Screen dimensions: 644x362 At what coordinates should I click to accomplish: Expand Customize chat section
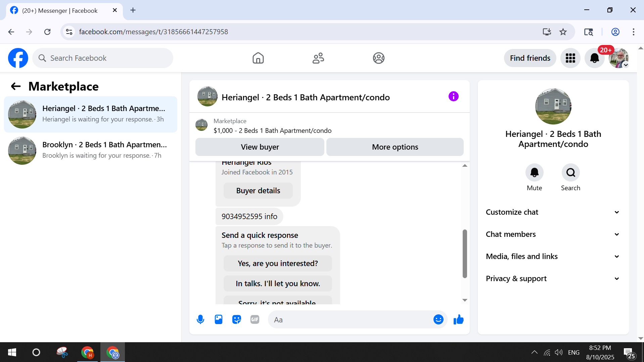[x=553, y=212]
